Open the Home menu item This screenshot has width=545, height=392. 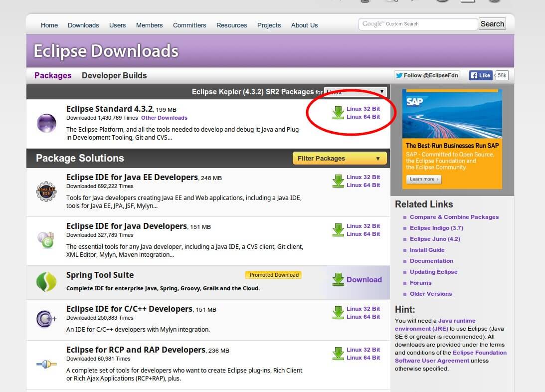tap(49, 25)
